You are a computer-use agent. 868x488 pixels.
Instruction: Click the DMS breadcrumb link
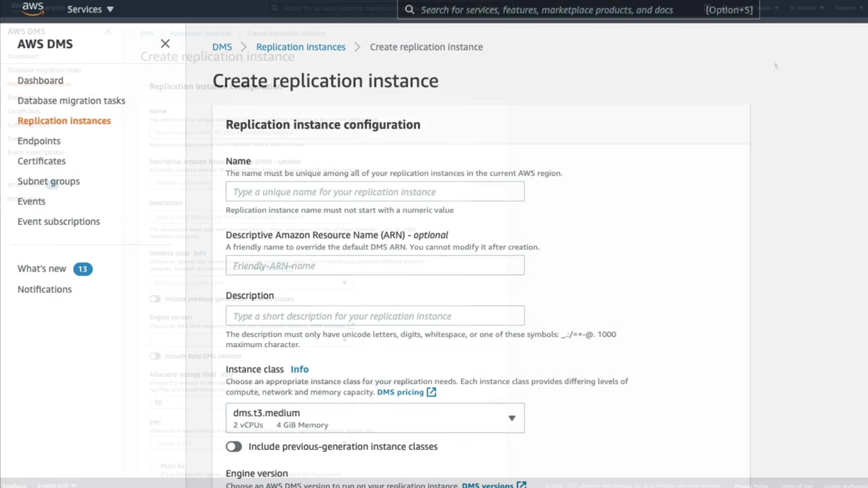click(x=222, y=47)
